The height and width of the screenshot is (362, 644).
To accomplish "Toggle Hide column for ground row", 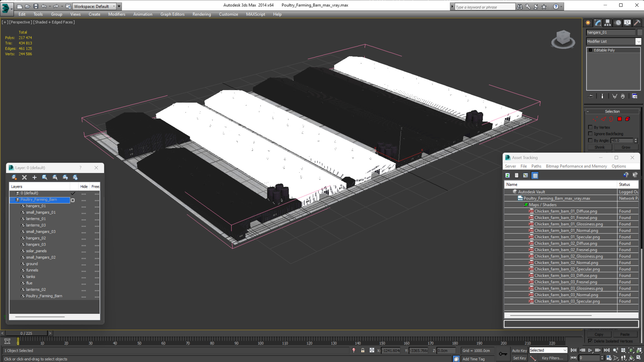I will (84, 265).
